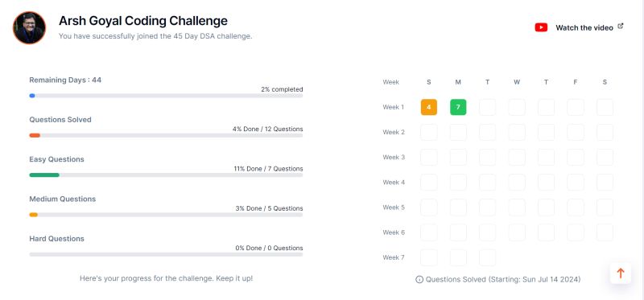
Task: Open the external link icon beside Watch the video
Action: [621, 26]
